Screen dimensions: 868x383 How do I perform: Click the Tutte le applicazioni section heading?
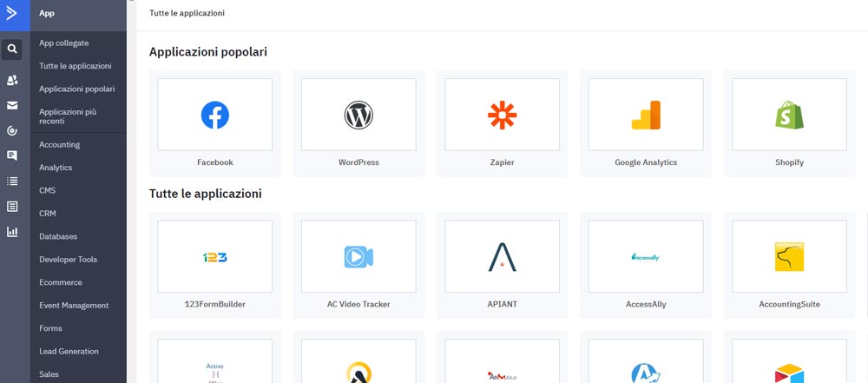tap(206, 194)
